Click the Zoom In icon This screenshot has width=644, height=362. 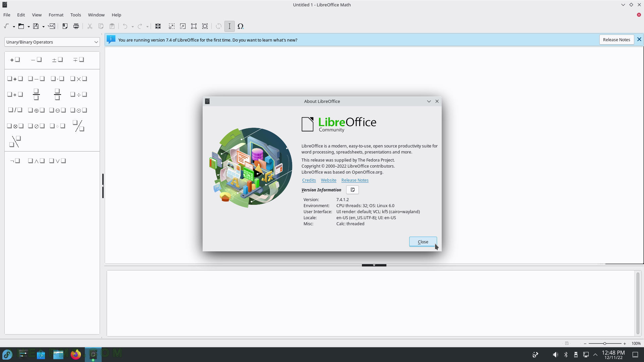(172, 26)
